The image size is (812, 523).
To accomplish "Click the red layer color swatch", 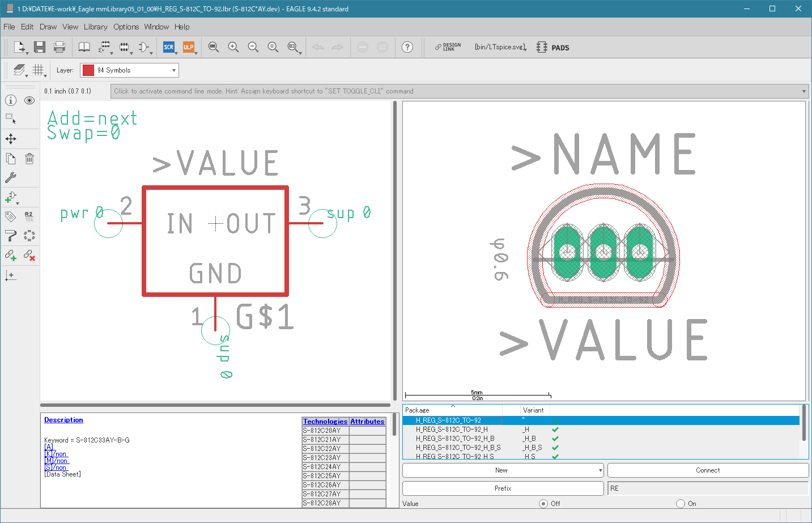I will [x=88, y=70].
